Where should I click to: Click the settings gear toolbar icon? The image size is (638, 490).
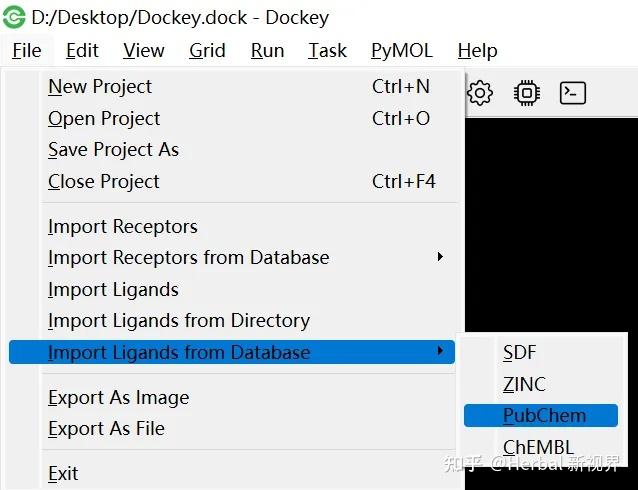coord(481,93)
